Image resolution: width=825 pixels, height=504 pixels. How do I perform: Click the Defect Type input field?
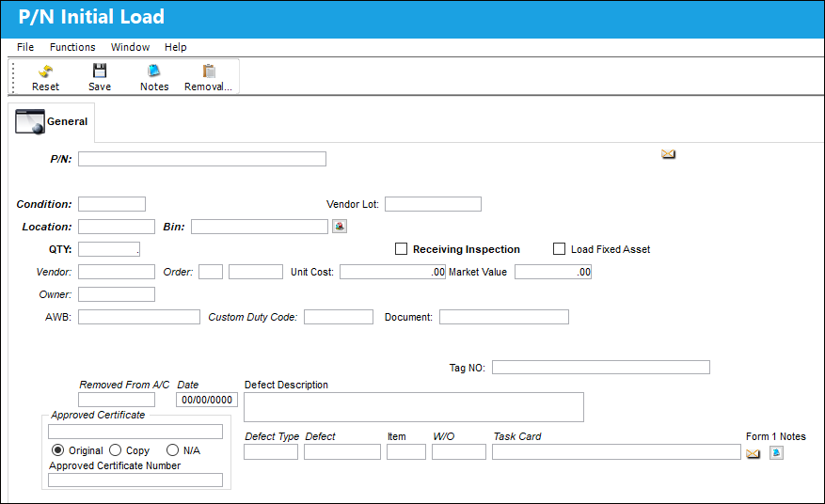[270, 452]
